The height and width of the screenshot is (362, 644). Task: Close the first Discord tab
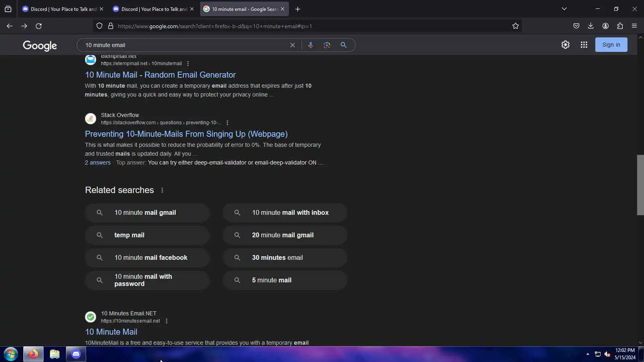[x=101, y=9]
